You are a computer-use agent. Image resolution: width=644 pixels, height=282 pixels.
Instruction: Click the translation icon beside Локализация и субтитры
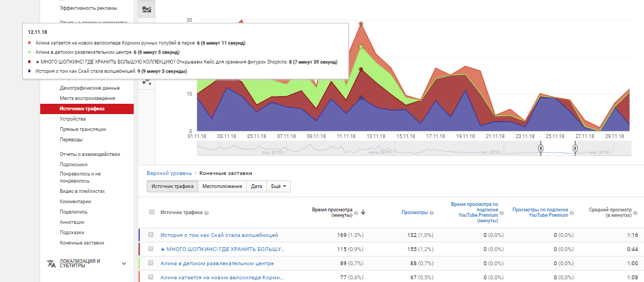pyautogui.click(x=51, y=264)
